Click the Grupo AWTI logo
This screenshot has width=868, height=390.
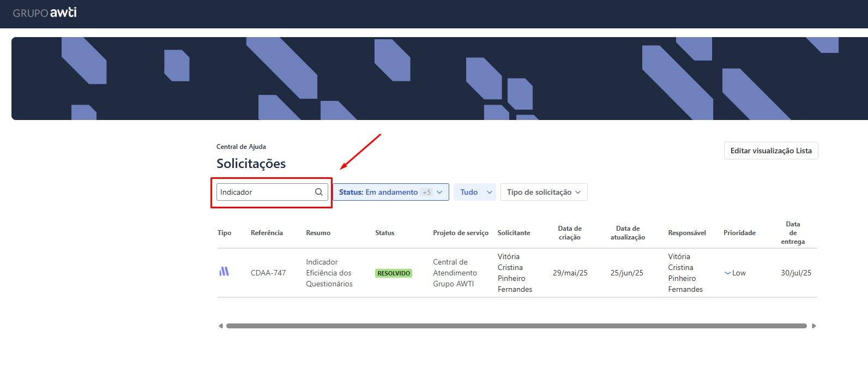pyautogui.click(x=45, y=12)
